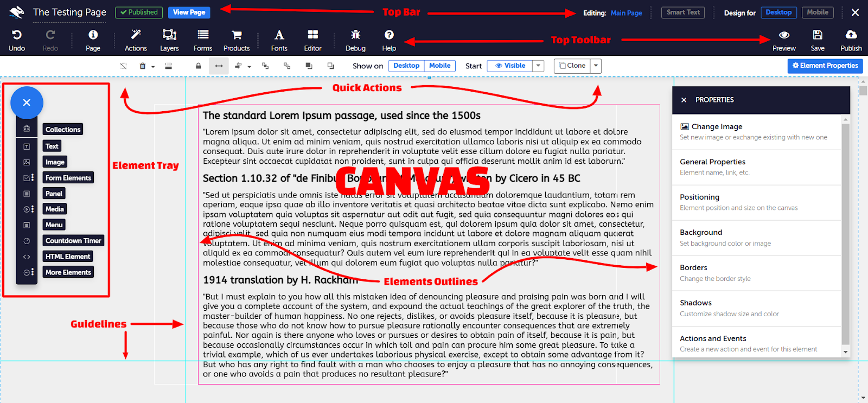Select the Countdown Timer element icon

pyautogui.click(x=27, y=241)
